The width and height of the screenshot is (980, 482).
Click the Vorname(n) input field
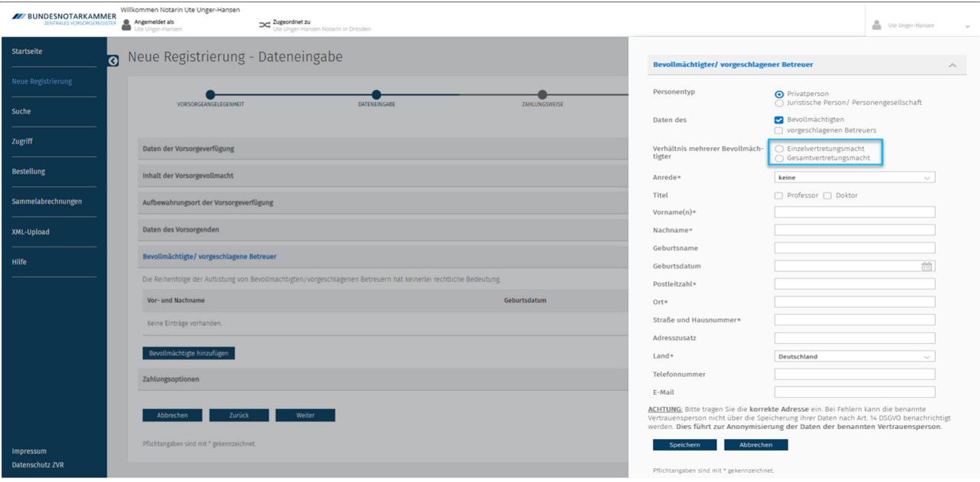pos(854,212)
